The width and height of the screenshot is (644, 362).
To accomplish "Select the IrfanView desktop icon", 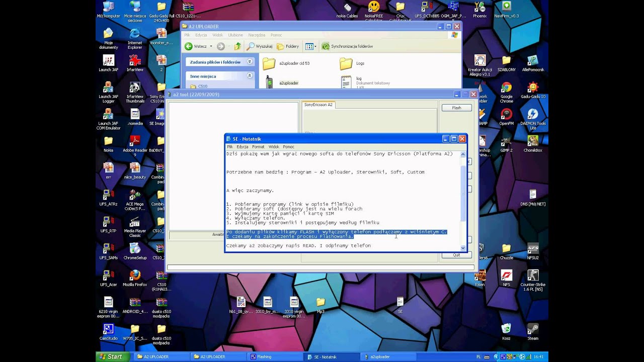I will (135, 63).
